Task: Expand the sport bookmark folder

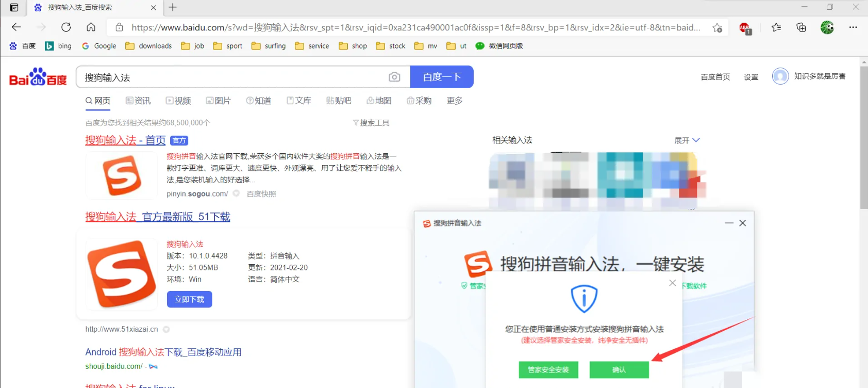Action: tap(228, 46)
